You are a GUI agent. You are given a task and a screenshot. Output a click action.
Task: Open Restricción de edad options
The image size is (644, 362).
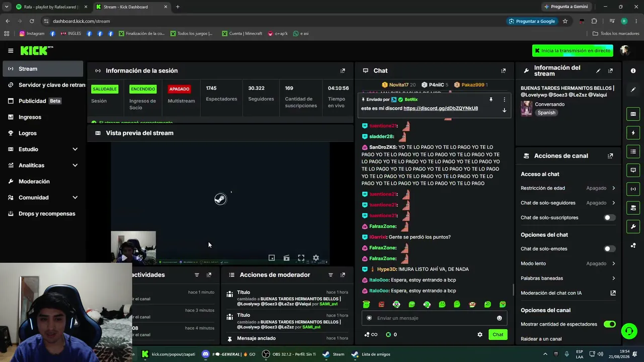click(x=568, y=188)
